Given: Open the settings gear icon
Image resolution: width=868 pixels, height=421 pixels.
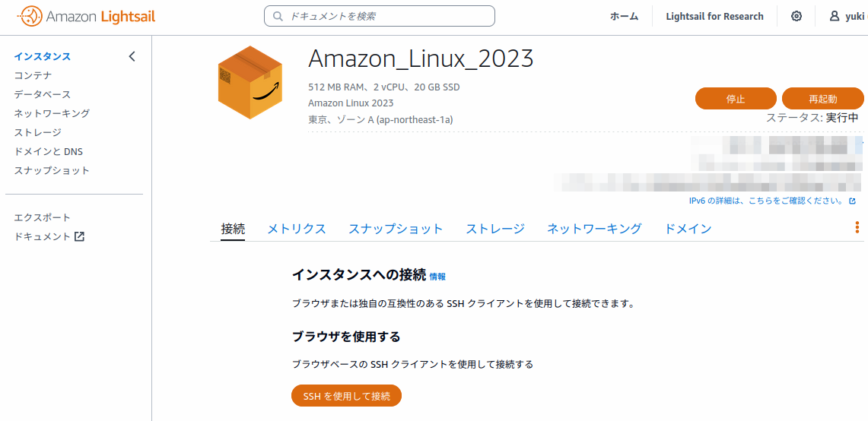Looking at the screenshot, I should [x=796, y=16].
